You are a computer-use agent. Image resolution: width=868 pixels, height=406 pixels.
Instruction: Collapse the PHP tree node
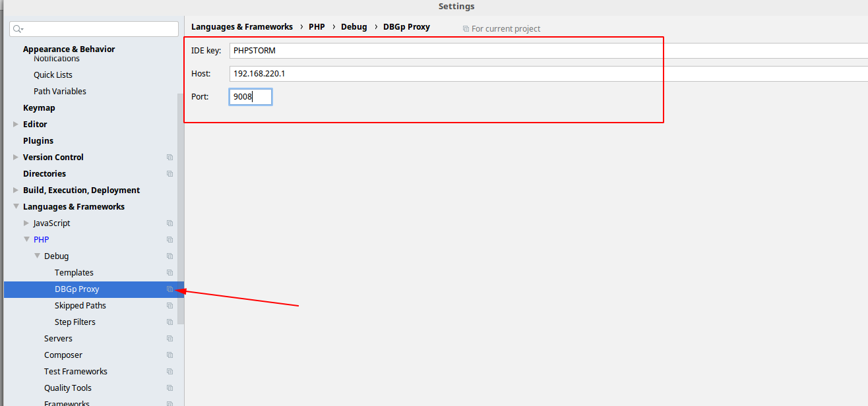tap(26, 239)
